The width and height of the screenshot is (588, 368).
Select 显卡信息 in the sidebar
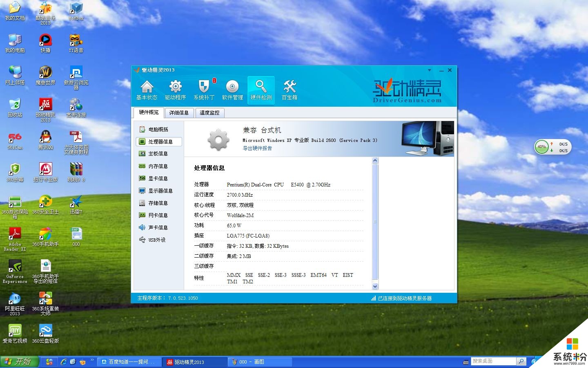(x=158, y=178)
